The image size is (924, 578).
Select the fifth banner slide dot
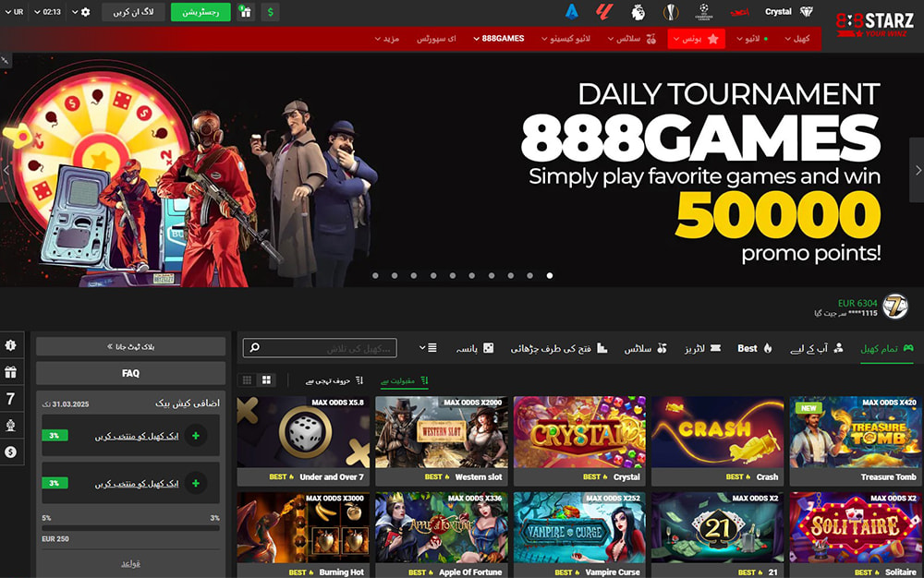453,275
